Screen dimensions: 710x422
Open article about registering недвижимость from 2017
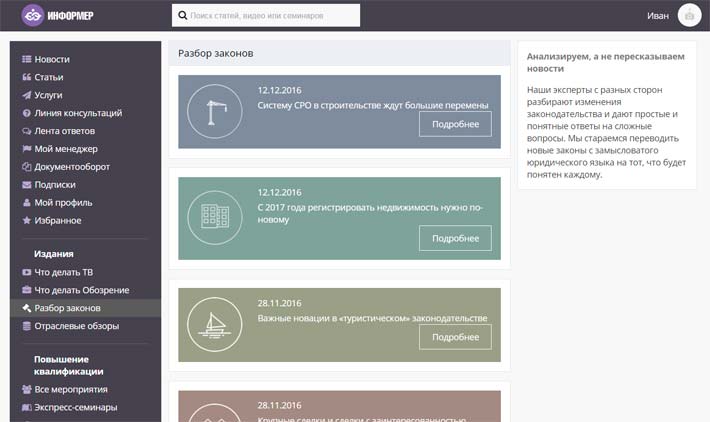(370, 213)
